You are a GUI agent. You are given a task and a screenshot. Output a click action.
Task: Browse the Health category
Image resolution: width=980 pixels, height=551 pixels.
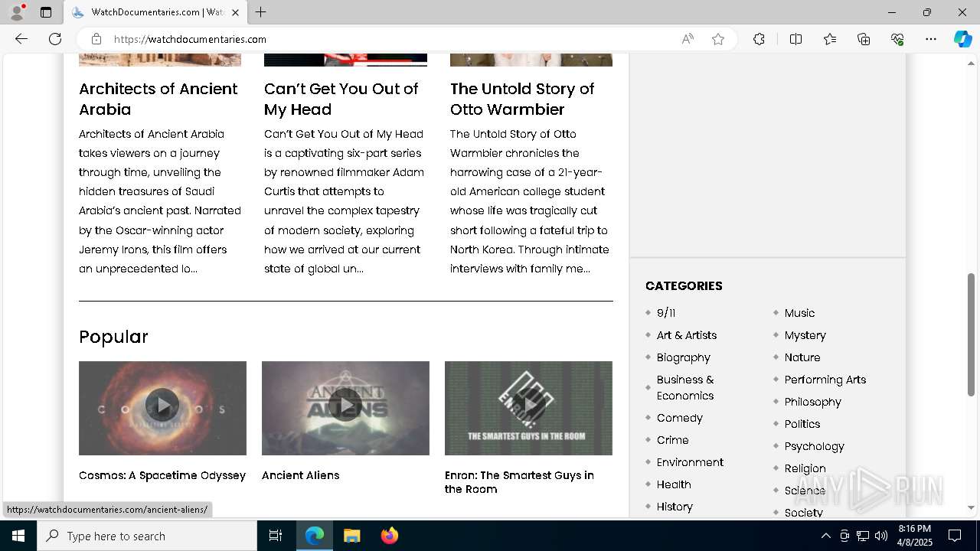point(674,484)
